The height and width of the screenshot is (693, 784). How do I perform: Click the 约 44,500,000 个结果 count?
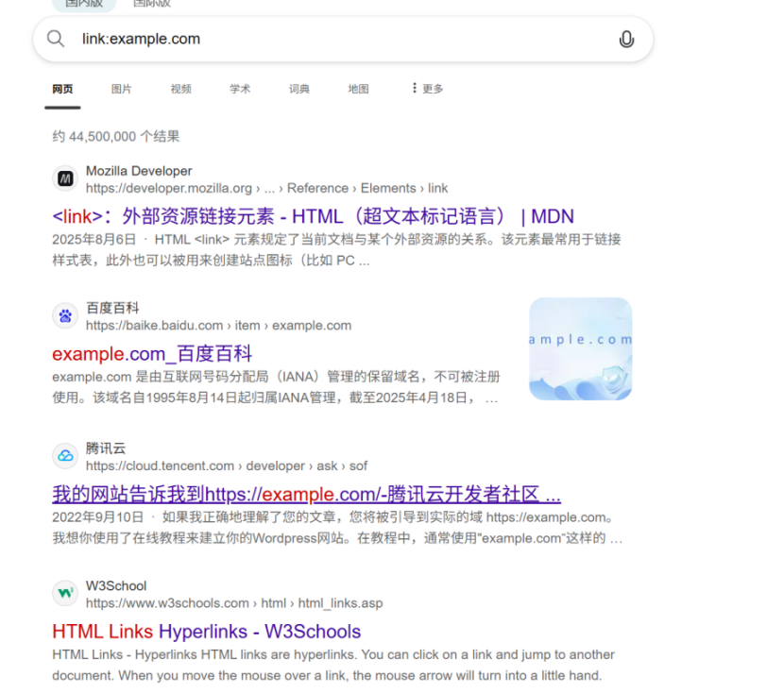tap(116, 136)
